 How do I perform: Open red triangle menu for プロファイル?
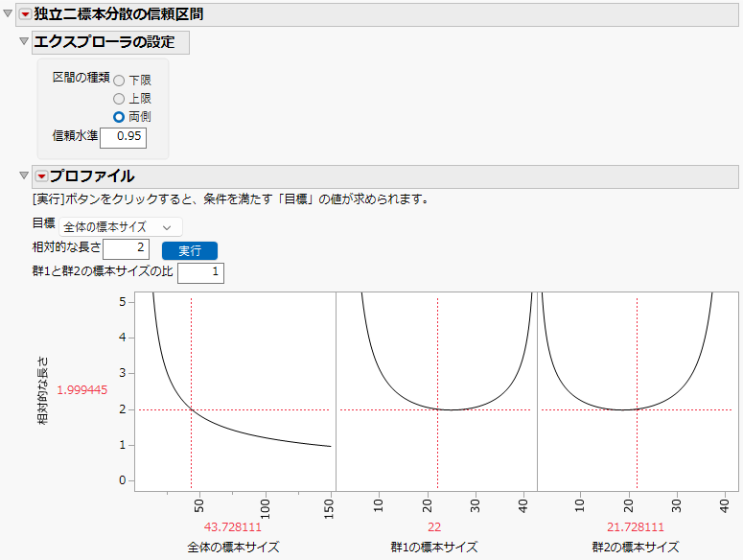[41, 176]
